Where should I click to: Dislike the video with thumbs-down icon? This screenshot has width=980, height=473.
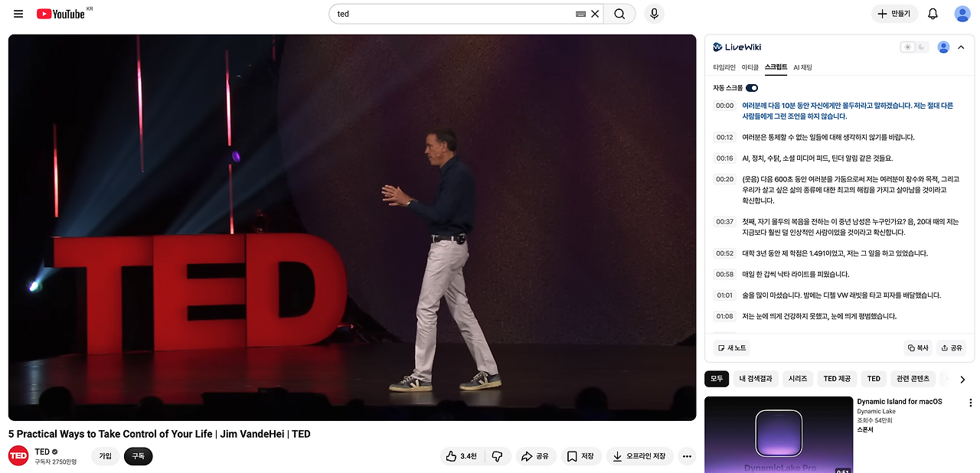click(497, 456)
